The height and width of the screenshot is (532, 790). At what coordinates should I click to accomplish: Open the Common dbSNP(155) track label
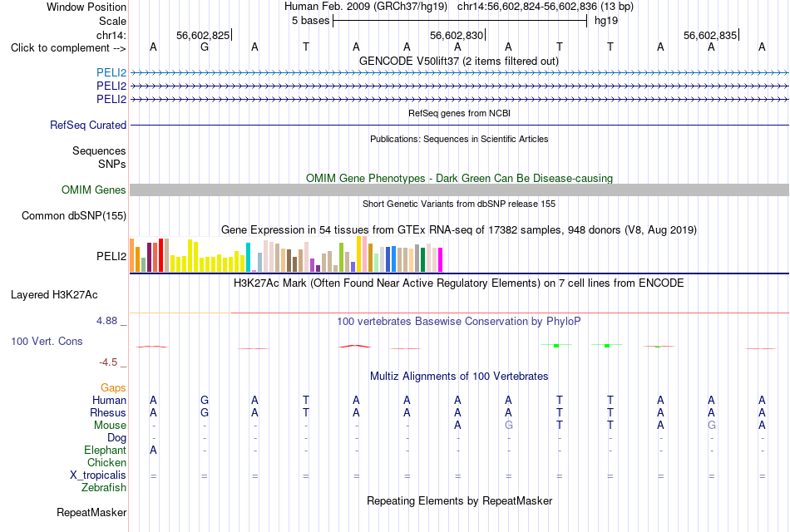tap(74, 215)
